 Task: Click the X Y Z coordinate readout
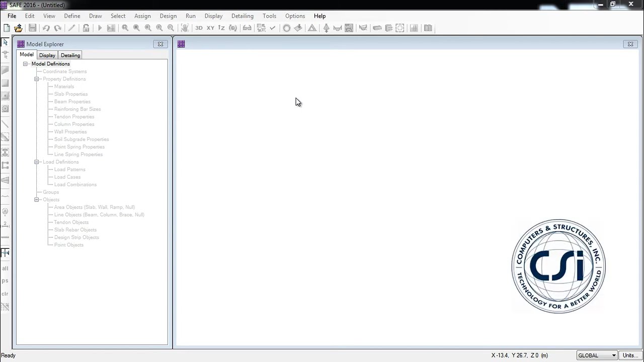click(x=520, y=355)
